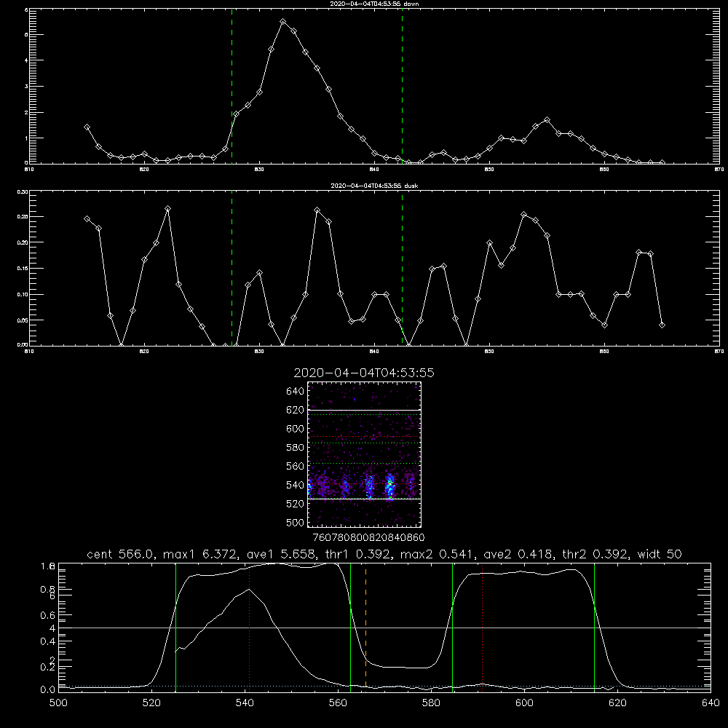Click the x-axis label 600 in the bottom plot
Screen dimensions: 728x728
pos(524,703)
